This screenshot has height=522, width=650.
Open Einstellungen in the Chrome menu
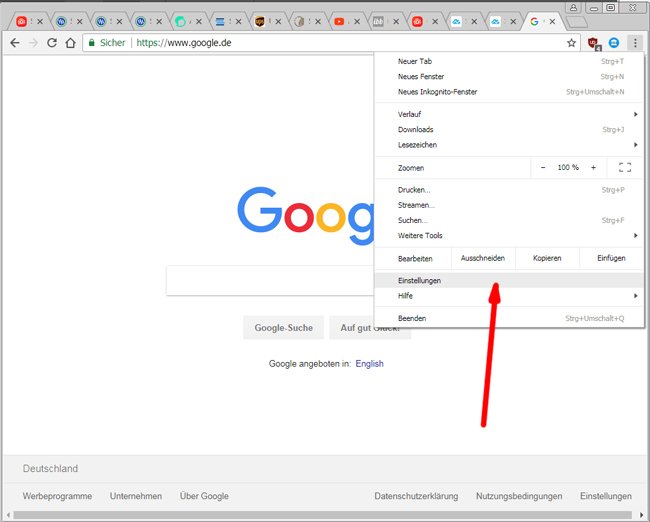click(509, 281)
